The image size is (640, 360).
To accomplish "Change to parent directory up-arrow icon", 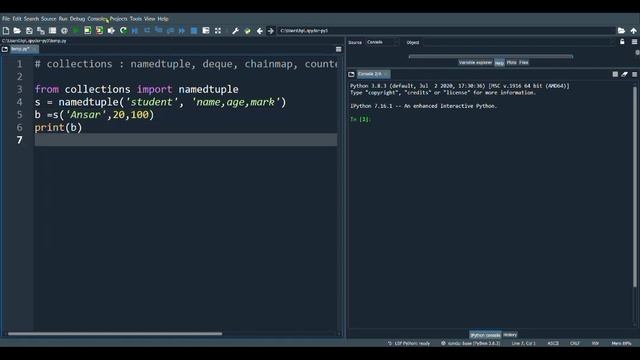I will coord(633,31).
